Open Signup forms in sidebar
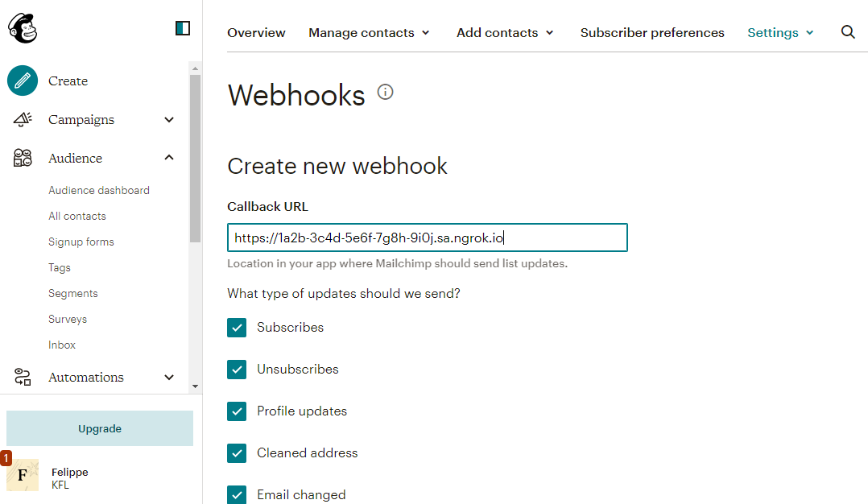The width and height of the screenshot is (868, 504). click(81, 242)
